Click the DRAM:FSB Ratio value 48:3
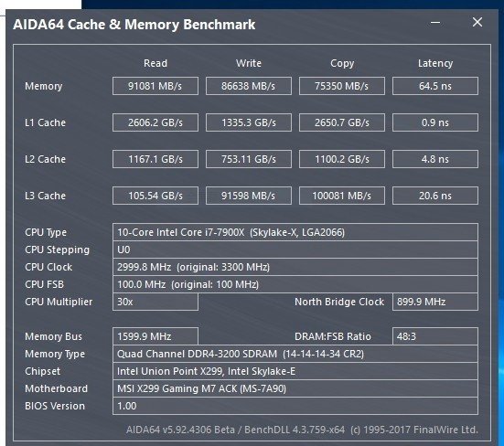 435,336
